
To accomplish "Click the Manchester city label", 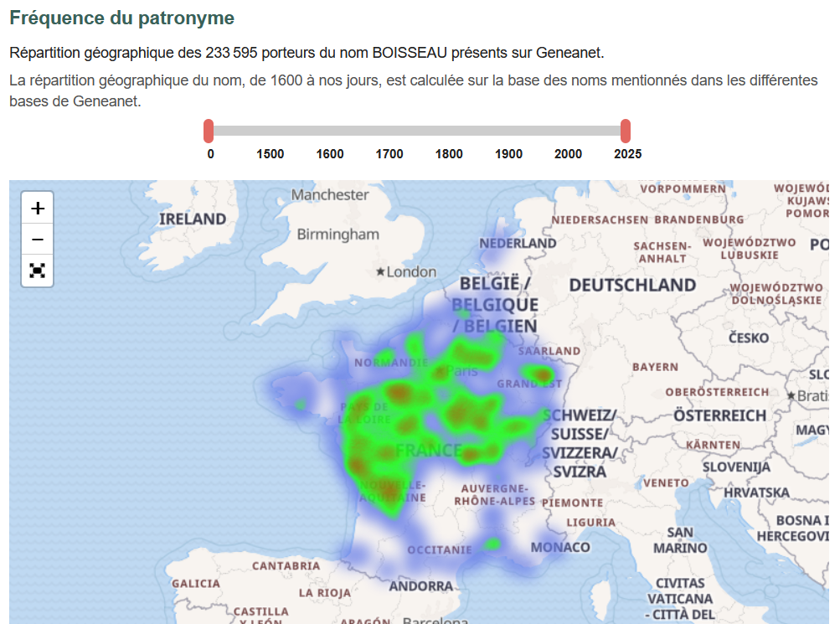I will [x=330, y=194].
